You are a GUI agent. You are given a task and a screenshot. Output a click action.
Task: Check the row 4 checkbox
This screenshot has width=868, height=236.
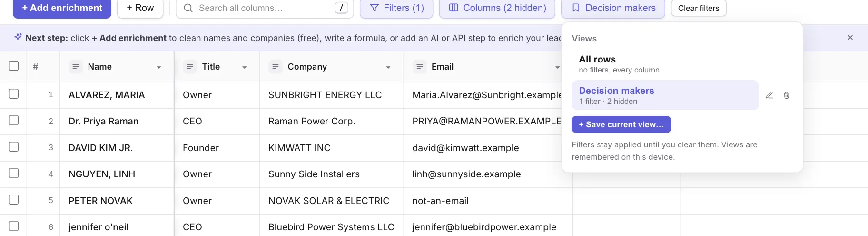14,173
